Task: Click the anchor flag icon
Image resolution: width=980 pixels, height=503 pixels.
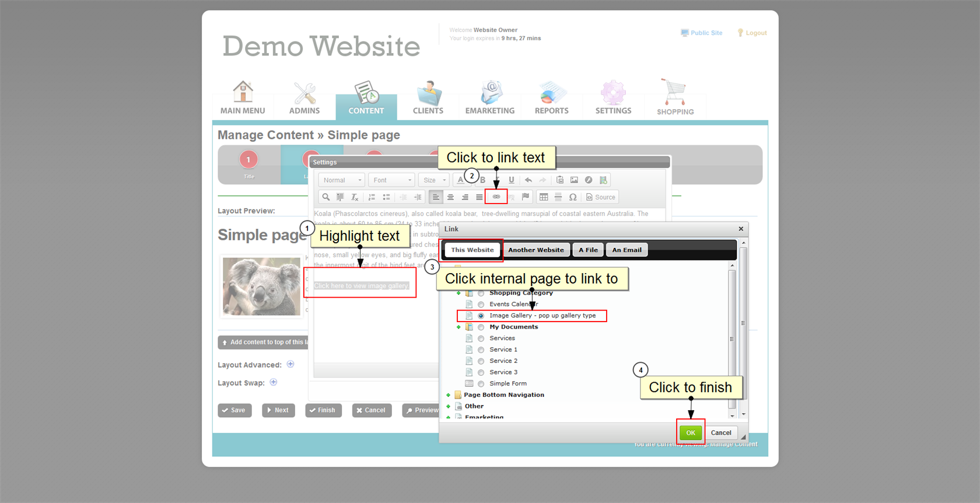Action: coord(526,197)
